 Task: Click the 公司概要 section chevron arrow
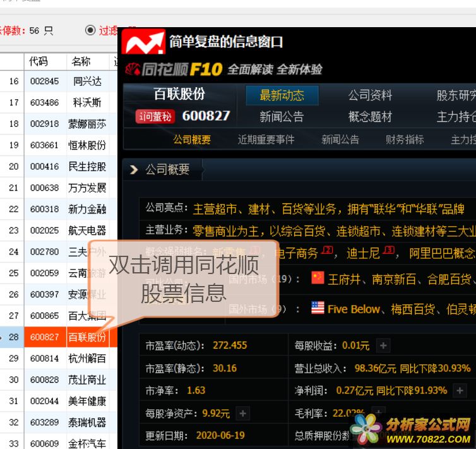click(134, 169)
